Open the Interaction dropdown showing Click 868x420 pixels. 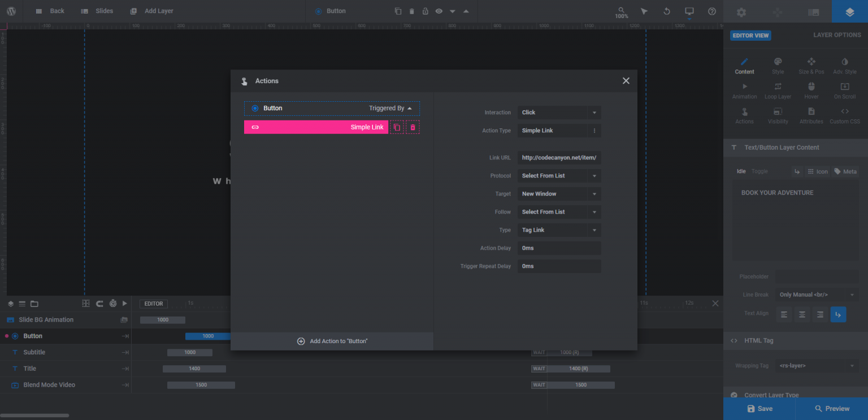pos(558,112)
